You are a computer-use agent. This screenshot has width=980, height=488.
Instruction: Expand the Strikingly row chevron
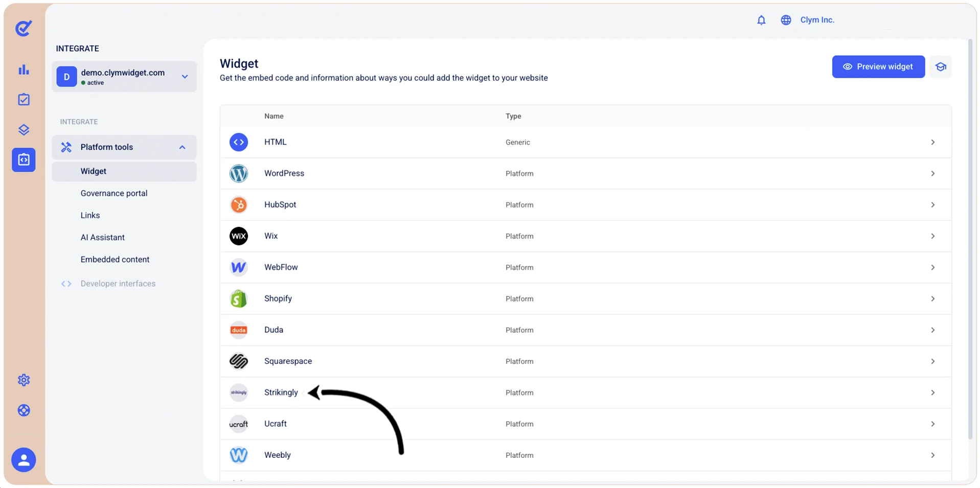pos(932,392)
